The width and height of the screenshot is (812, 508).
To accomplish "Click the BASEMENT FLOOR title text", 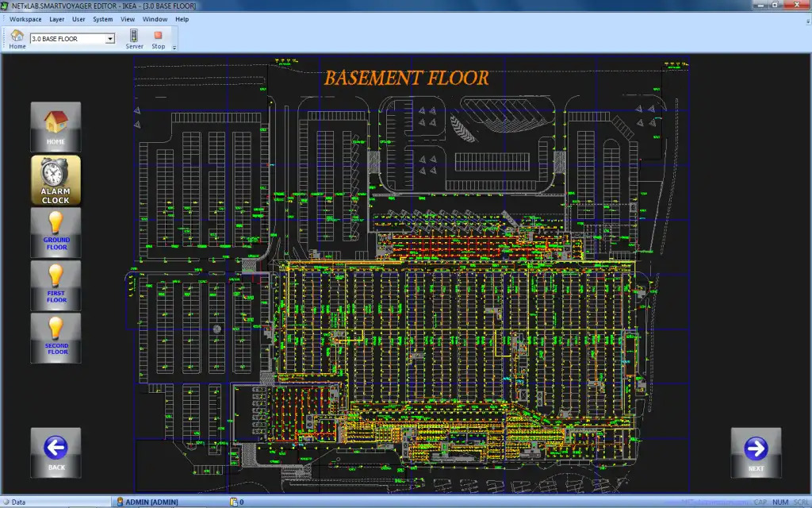I will pyautogui.click(x=406, y=78).
